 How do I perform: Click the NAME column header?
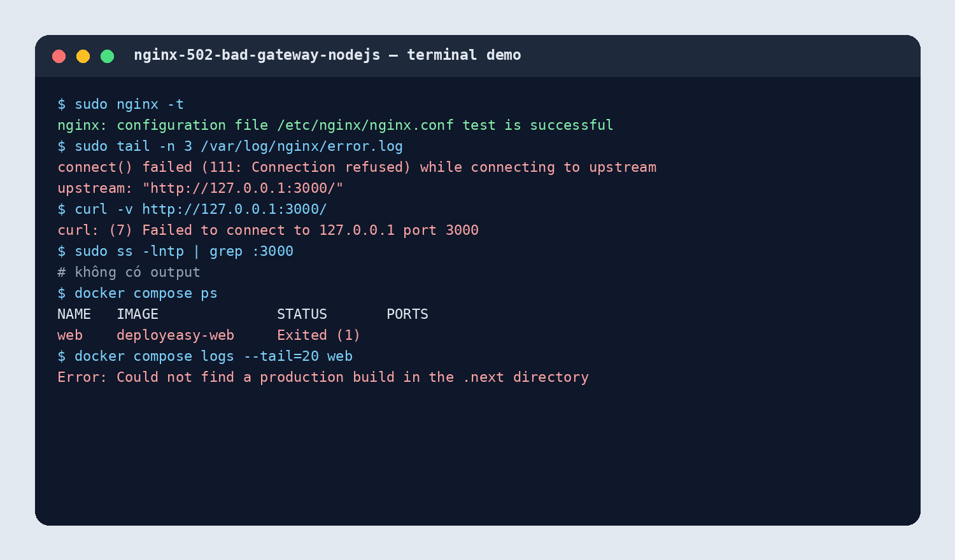pos(74,314)
